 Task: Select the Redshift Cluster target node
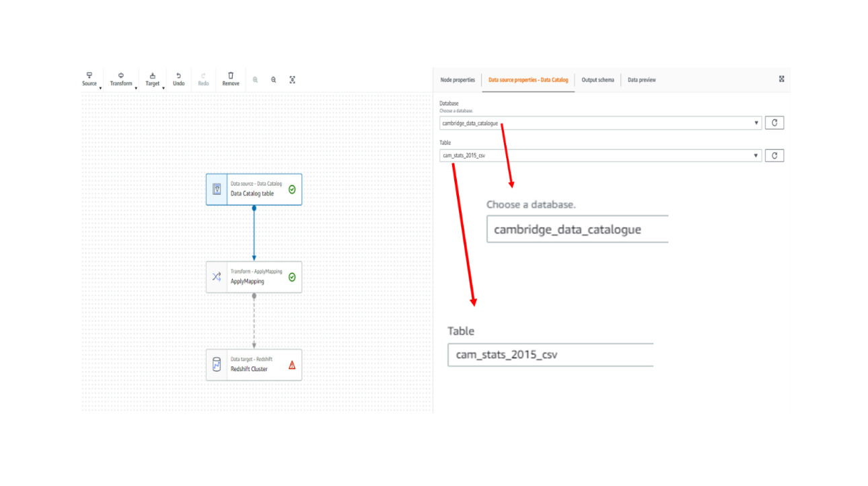point(254,364)
